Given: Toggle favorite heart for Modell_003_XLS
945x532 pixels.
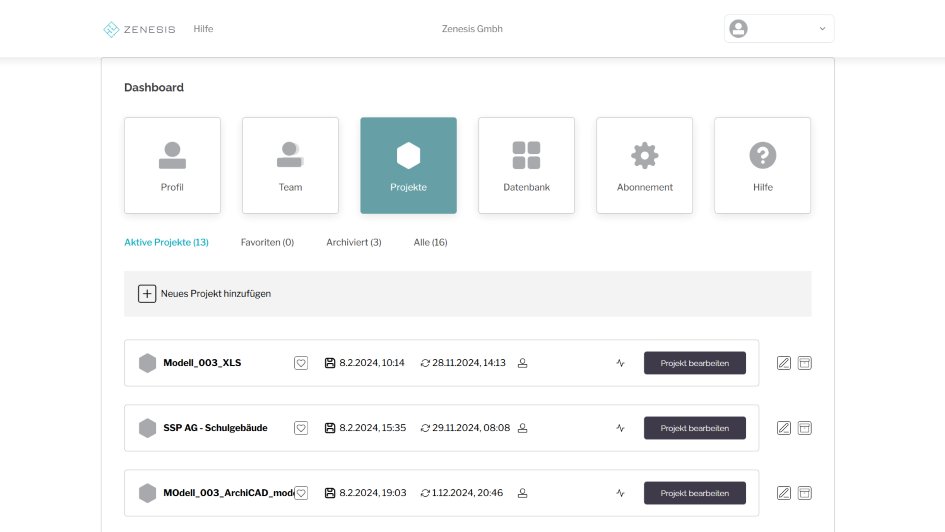Looking at the screenshot, I should [301, 363].
